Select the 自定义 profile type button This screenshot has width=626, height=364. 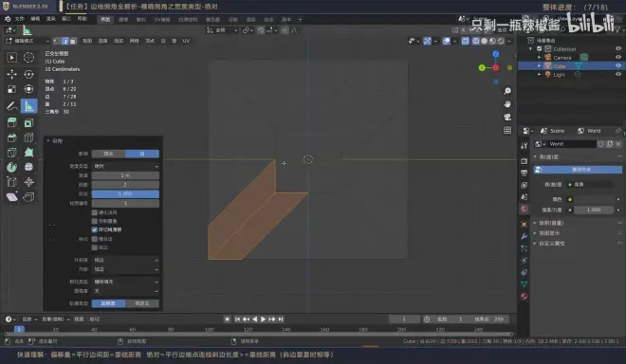point(142,303)
